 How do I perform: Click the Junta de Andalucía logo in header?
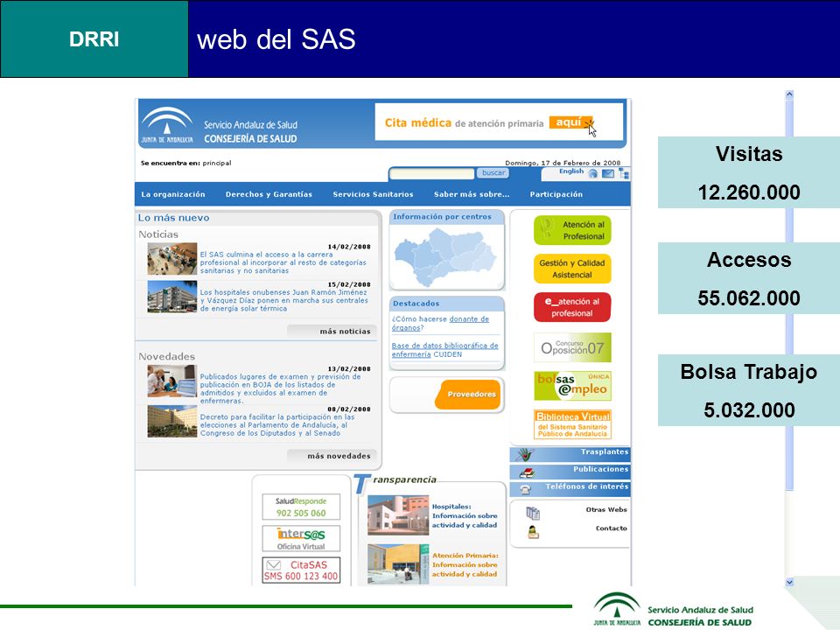click(x=166, y=126)
